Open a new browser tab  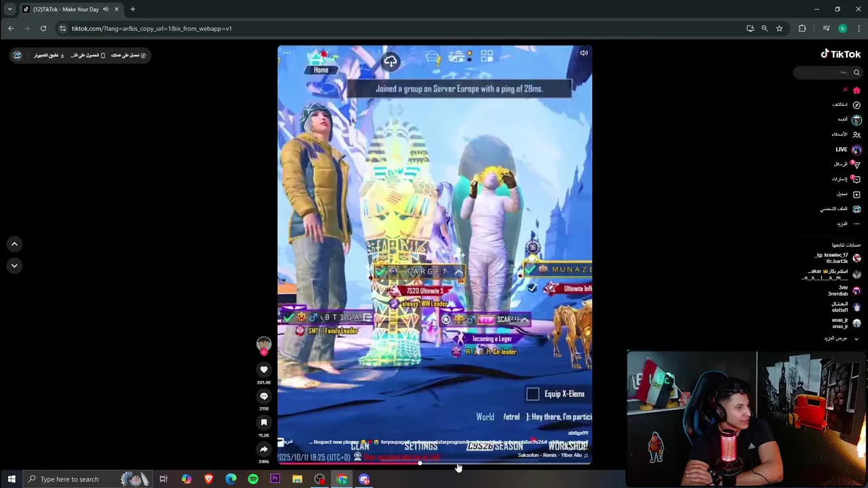tap(133, 9)
